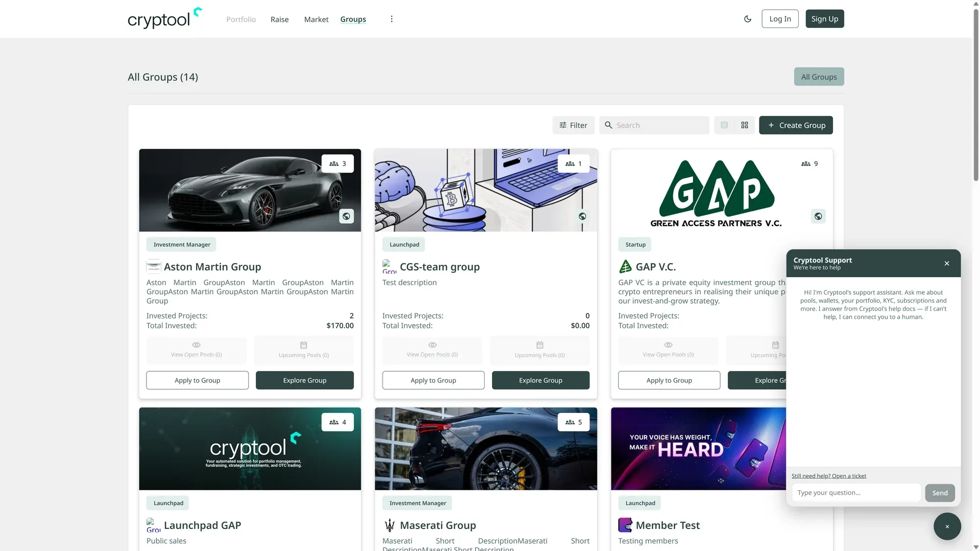View Open Pools for GAP V.C.
The image size is (980, 551).
point(668,350)
